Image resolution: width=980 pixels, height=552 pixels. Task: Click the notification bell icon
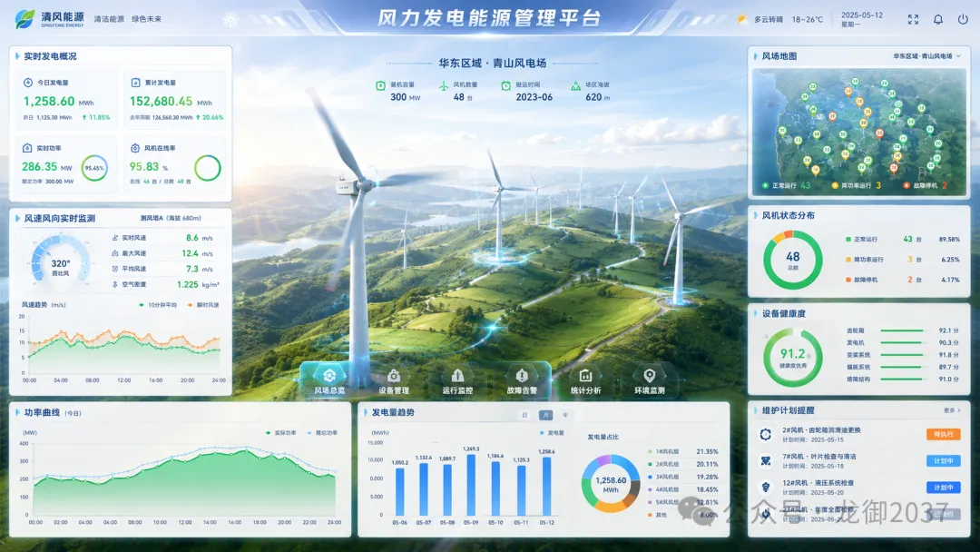(938, 19)
